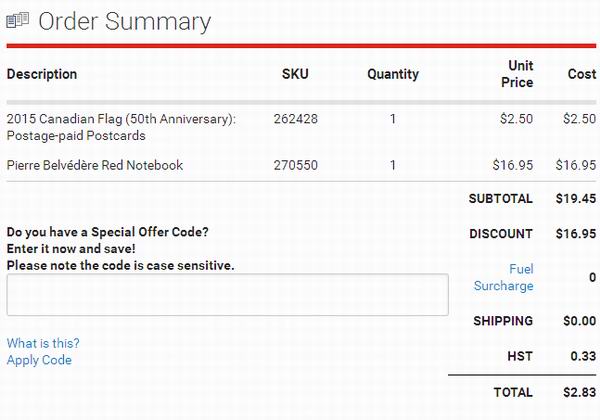Click the SHIPPING amount $0.00
Viewport: 600px width, 420px height.
pos(579,321)
